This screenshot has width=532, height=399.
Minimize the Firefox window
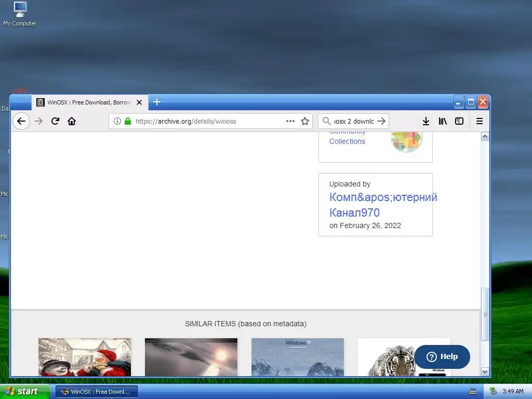pos(458,102)
